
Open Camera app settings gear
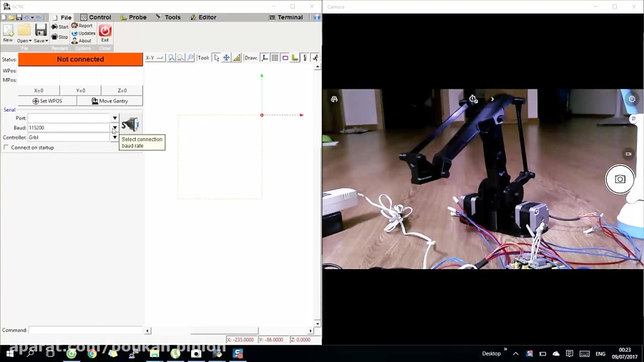pyautogui.click(x=632, y=99)
